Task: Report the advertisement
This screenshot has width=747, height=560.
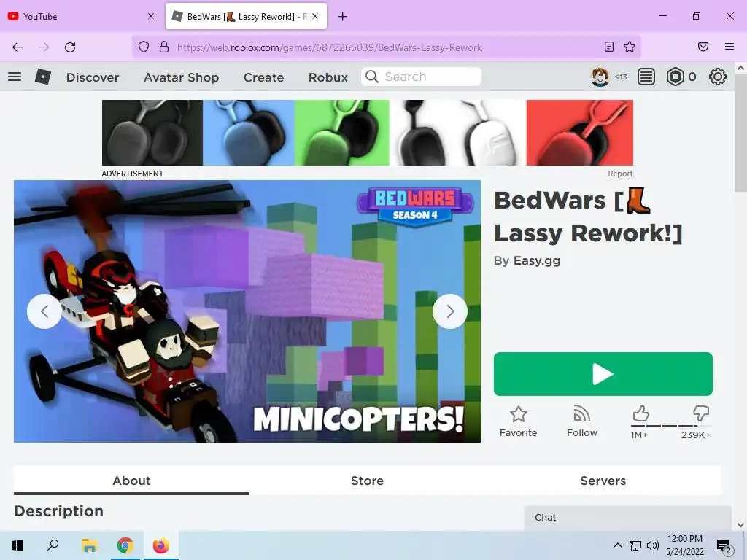Action: [620, 174]
